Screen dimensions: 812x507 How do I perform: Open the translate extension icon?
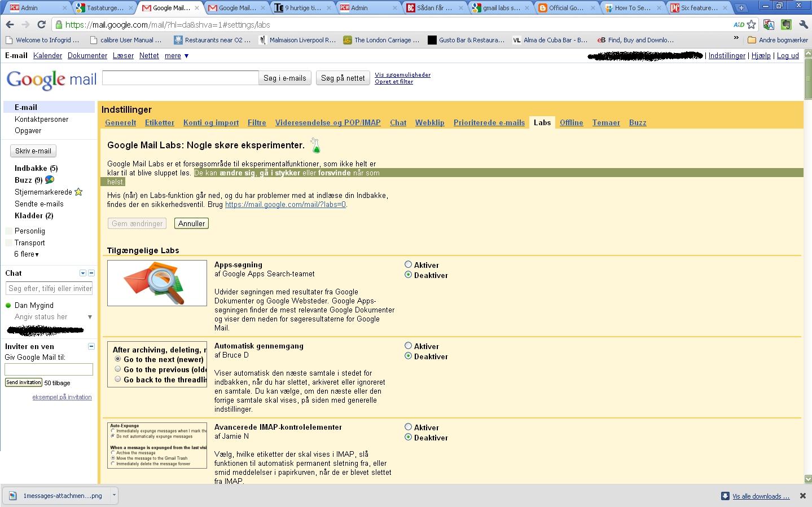[769, 25]
